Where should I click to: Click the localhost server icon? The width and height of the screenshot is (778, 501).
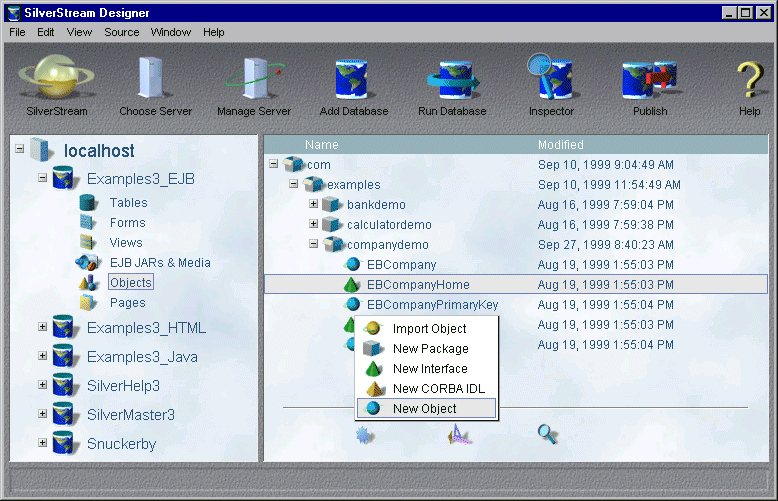(42, 149)
